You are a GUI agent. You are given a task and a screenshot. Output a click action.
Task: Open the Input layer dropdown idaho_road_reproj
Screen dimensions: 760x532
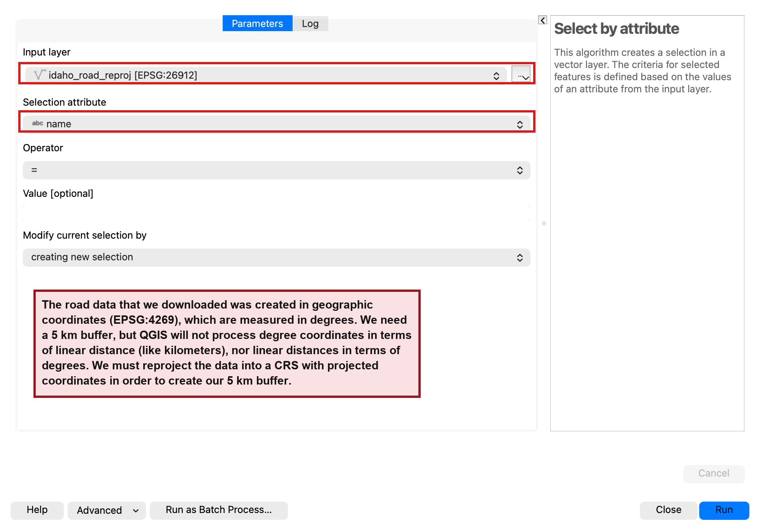[266, 75]
